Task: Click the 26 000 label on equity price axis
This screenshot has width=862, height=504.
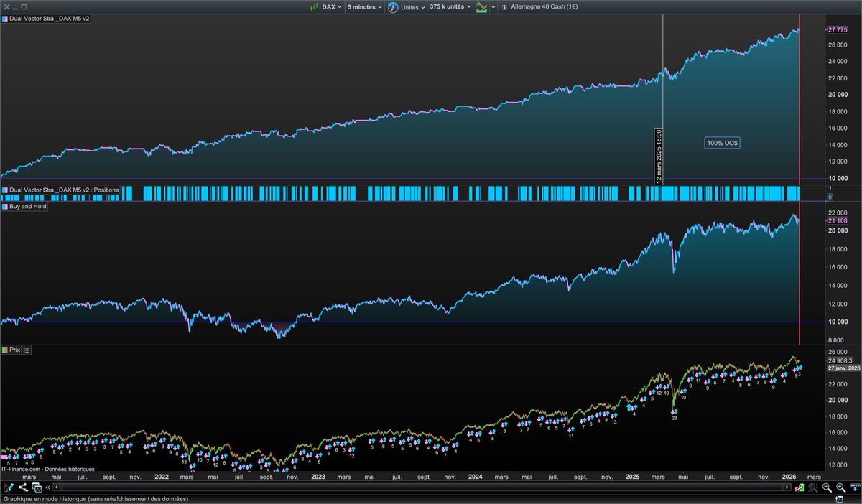Action: coord(838,45)
